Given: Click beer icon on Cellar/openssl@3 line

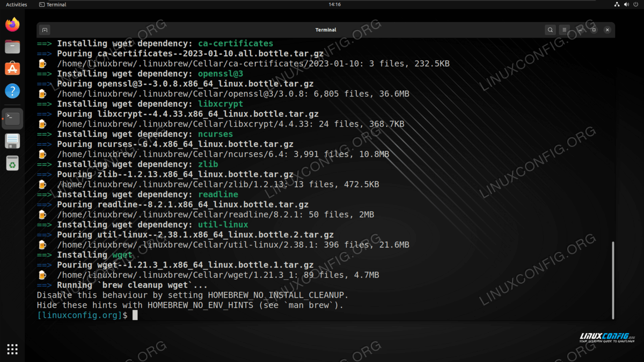Looking at the screenshot, I should pyautogui.click(x=42, y=94).
